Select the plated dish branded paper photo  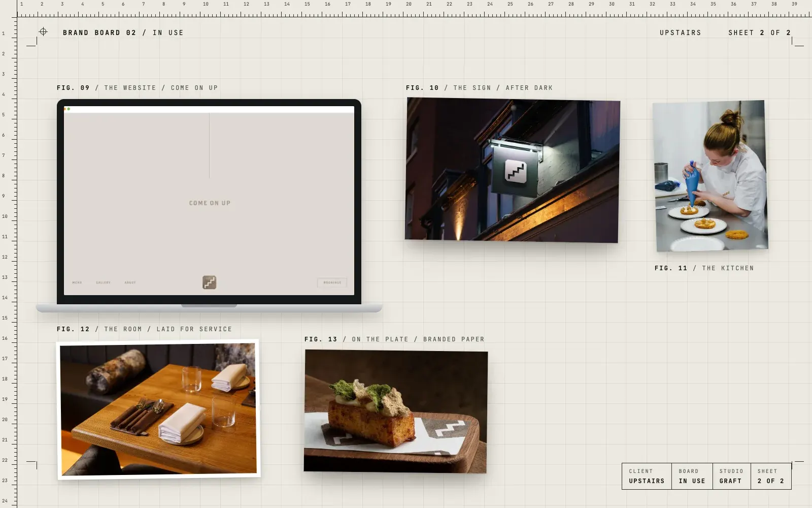(x=396, y=411)
